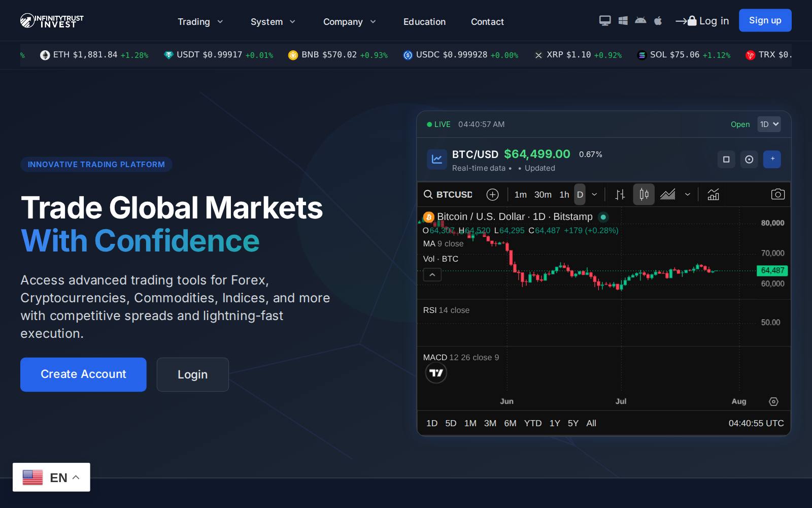
Task: Switch to candles chart style
Action: tap(644, 195)
